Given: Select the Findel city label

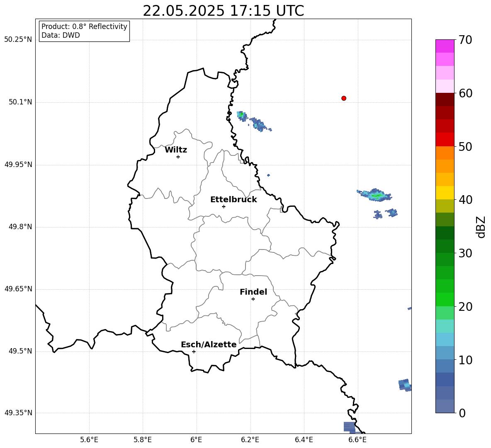Looking at the screenshot, I should tap(253, 292).
